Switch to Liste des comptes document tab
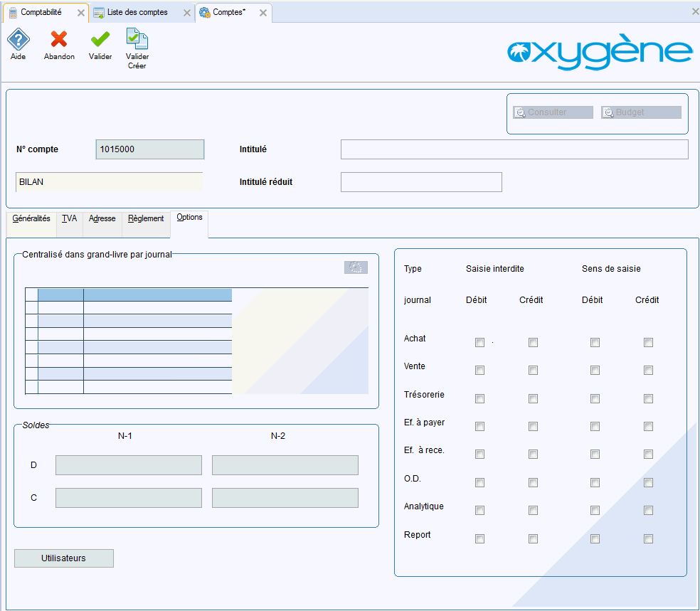 click(x=137, y=13)
